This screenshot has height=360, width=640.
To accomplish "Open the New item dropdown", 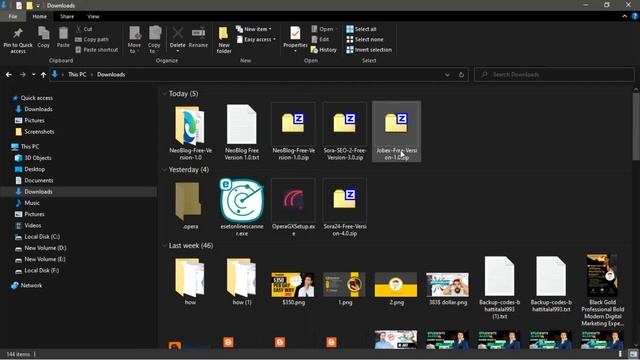I will (x=254, y=29).
